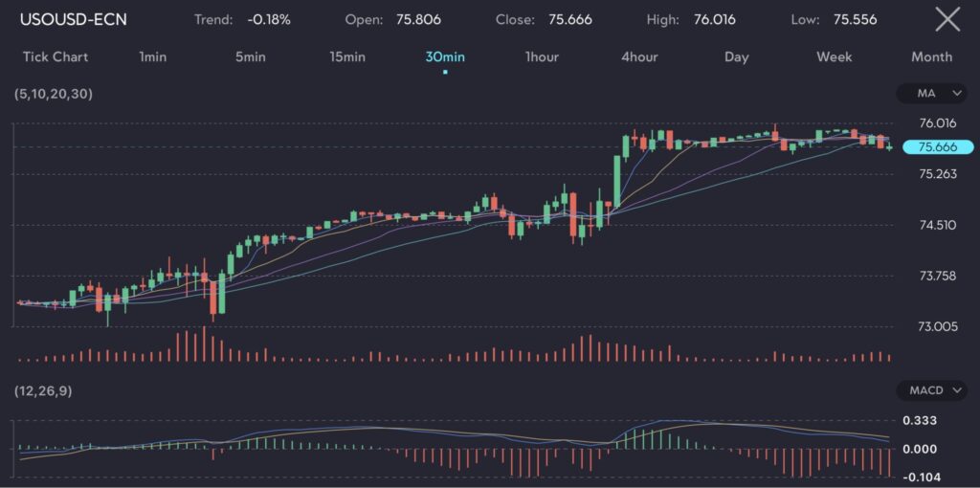980x488 pixels.
Task: Change timeframe to 4hour
Action: point(639,56)
